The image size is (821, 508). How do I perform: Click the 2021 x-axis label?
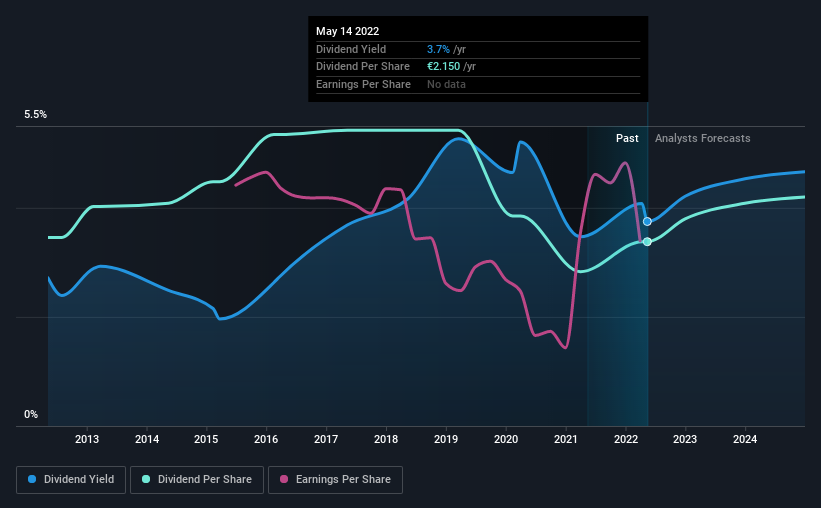565,439
